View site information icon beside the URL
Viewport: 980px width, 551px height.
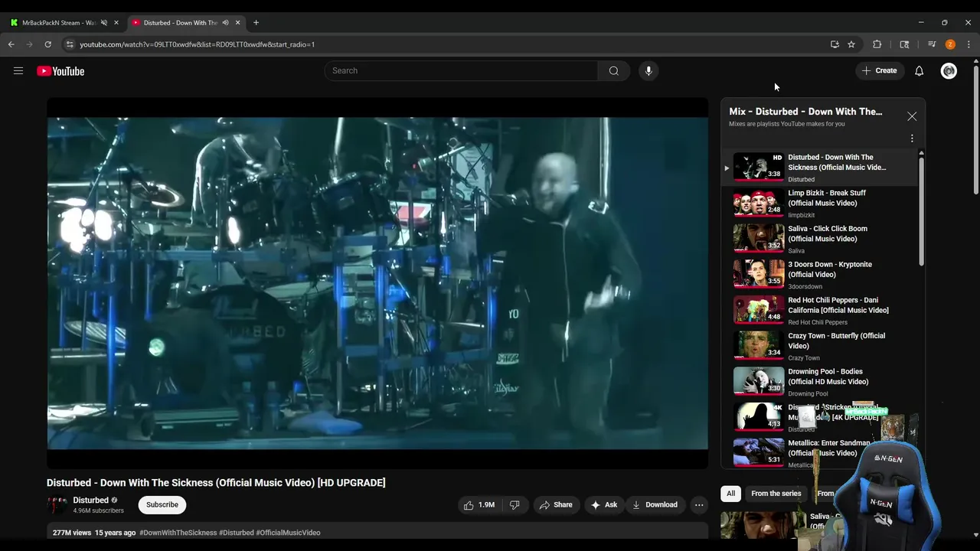(x=70, y=44)
